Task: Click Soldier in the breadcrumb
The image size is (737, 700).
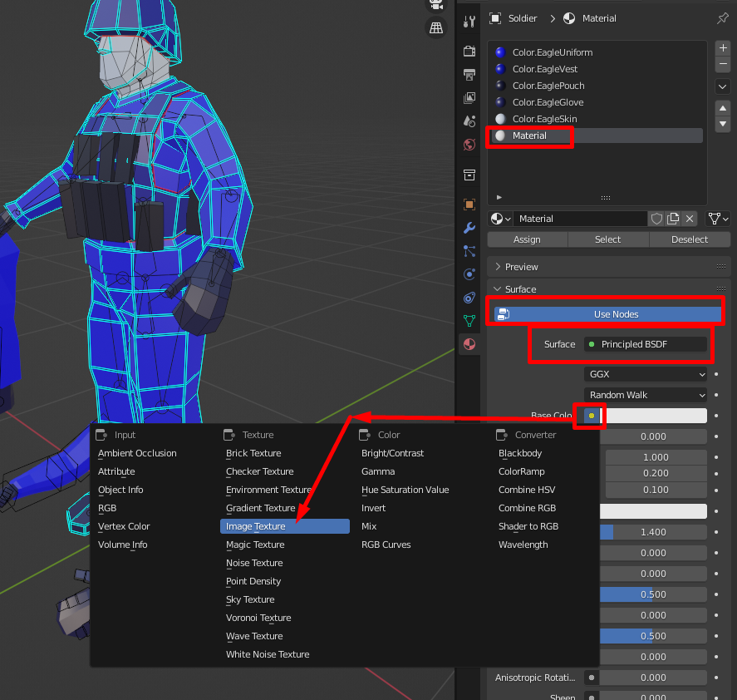Action: (522, 18)
